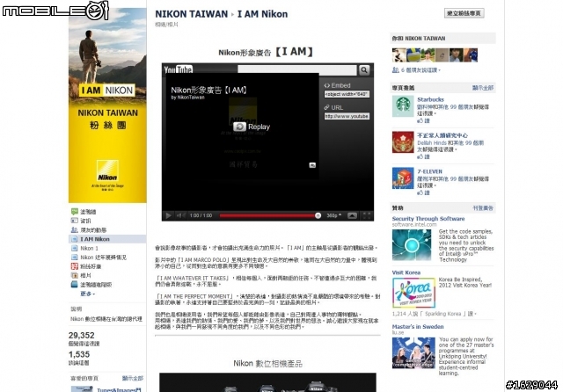Click the friend activity people icon
563x392 pixels.
click(74, 230)
